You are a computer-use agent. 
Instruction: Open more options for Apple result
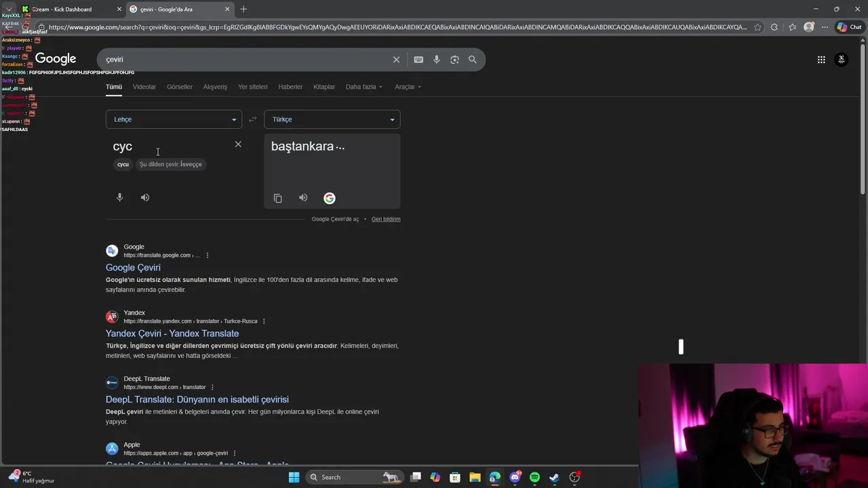pos(235,453)
